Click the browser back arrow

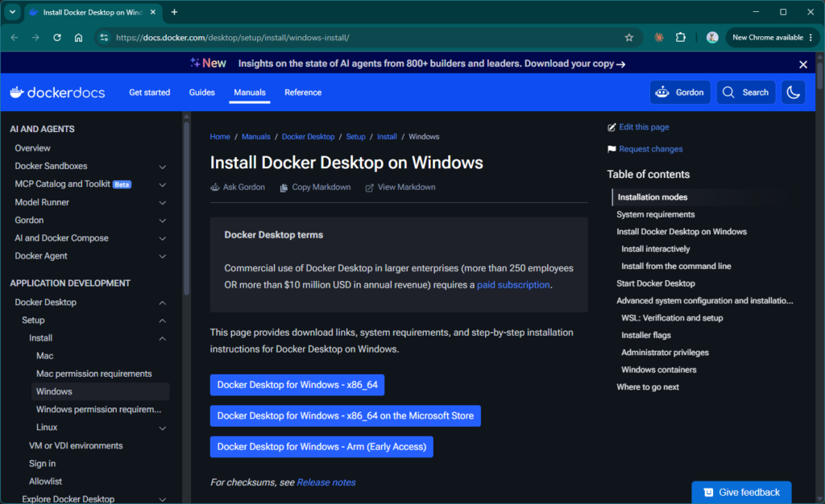click(x=15, y=37)
